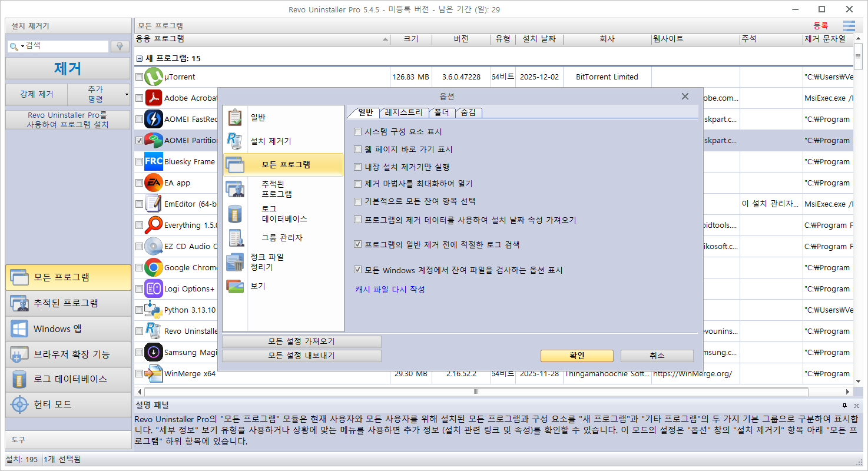Sort by the 크기 column header

[411, 39]
